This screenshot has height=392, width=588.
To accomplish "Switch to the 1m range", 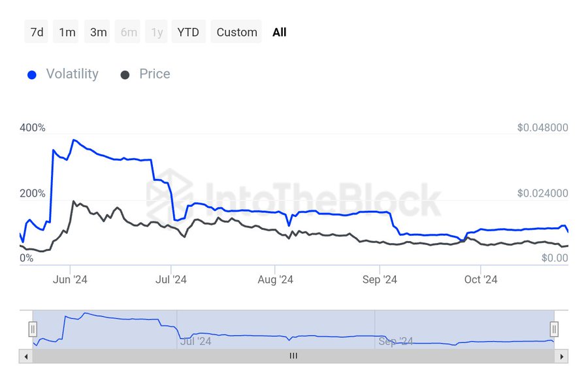I will tap(67, 32).
